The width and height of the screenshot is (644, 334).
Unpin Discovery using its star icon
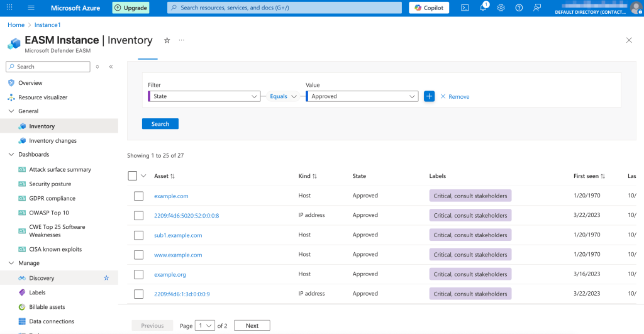coord(106,278)
